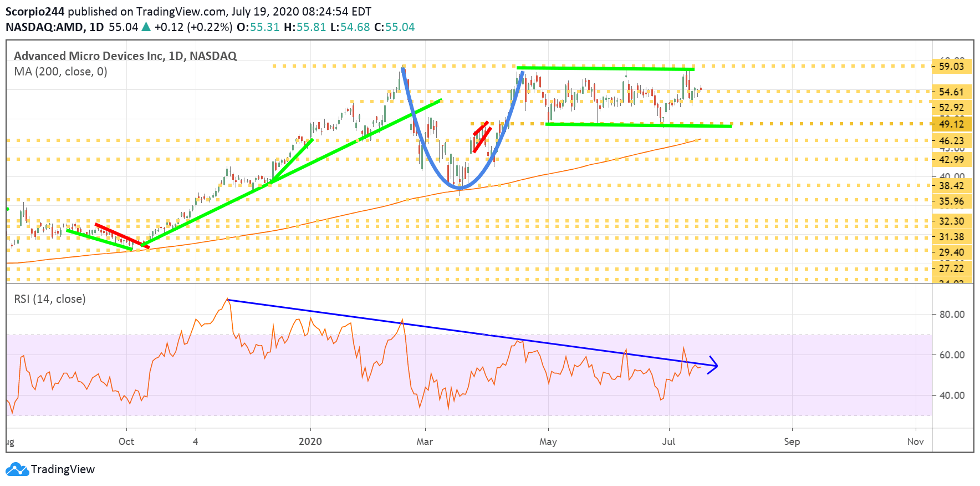Click the +0.12 (+0.22%) change value
Image resolution: width=980 pixels, height=486 pixels.
coord(193,27)
